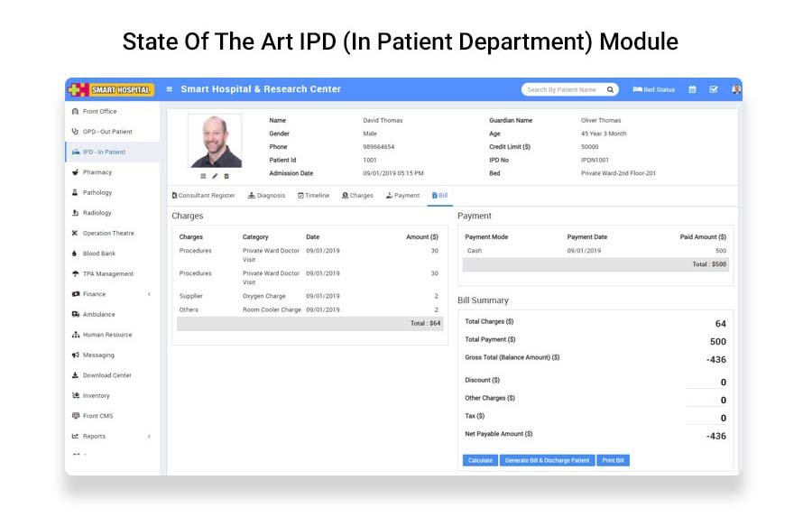Screen dimensions: 812x526
Task: Click the hamburger menu icon in header
Action: pos(170,89)
